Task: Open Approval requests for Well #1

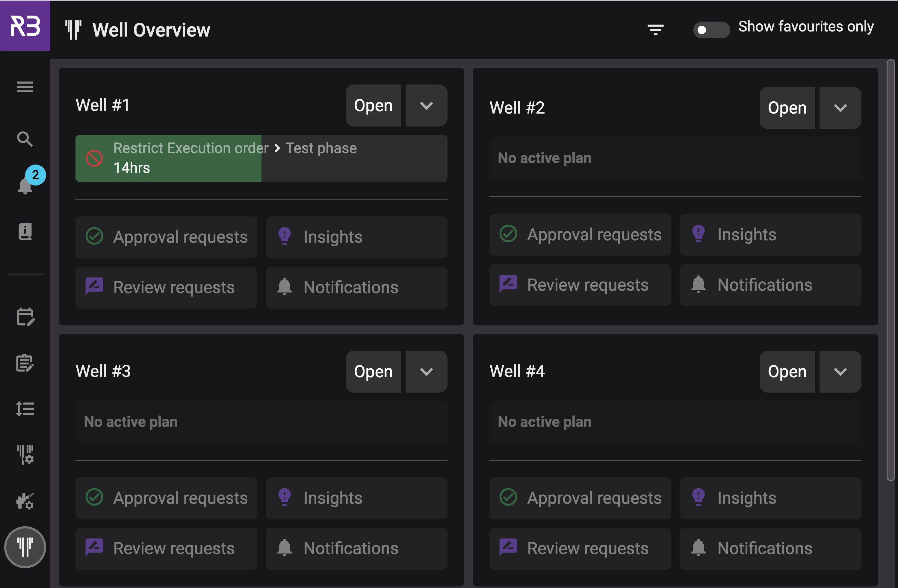Action: point(166,237)
